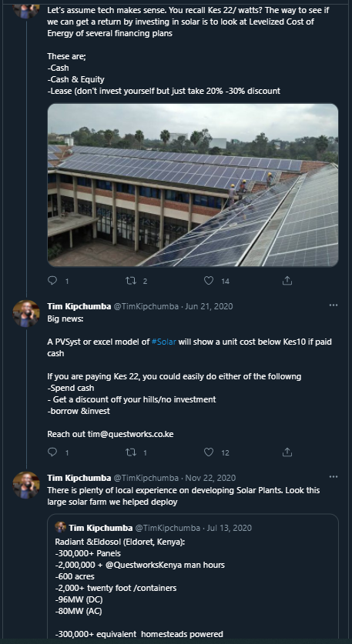Viewport: 352px width, 644px height.
Task: Open Tim Kipchumba name on Jun 21 tweet
Action: pyautogui.click(x=79, y=306)
